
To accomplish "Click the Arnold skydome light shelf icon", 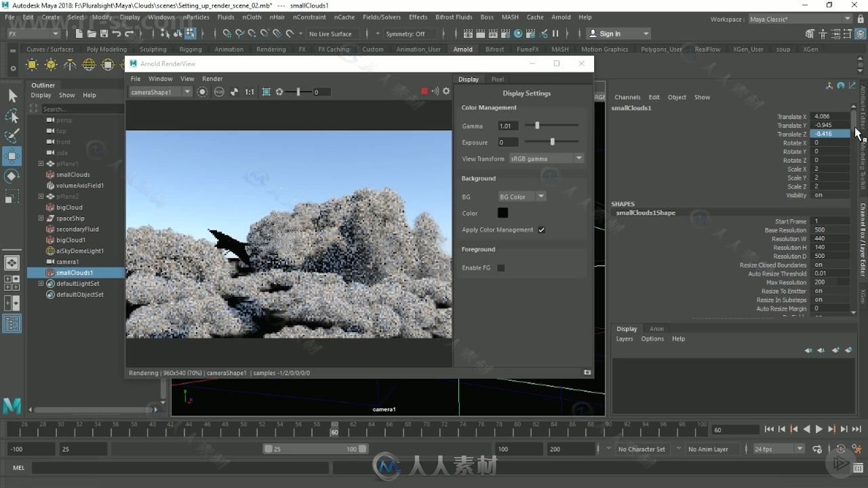I will coord(89,65).
